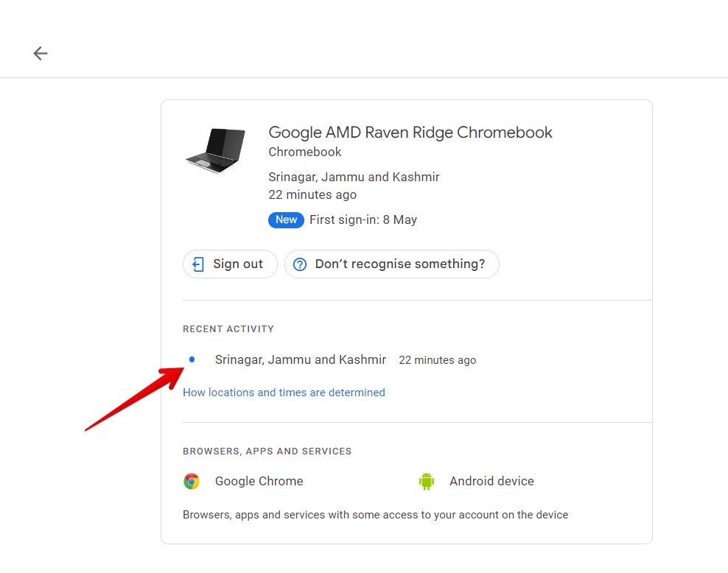Open How locations and times are determined
This screenshot has height=573, width=728.
284,392
